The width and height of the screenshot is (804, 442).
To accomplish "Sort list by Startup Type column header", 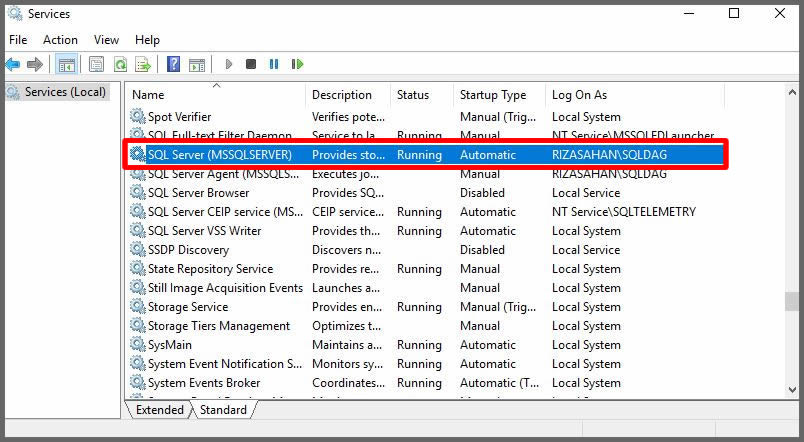I will [x=492, y=95].
